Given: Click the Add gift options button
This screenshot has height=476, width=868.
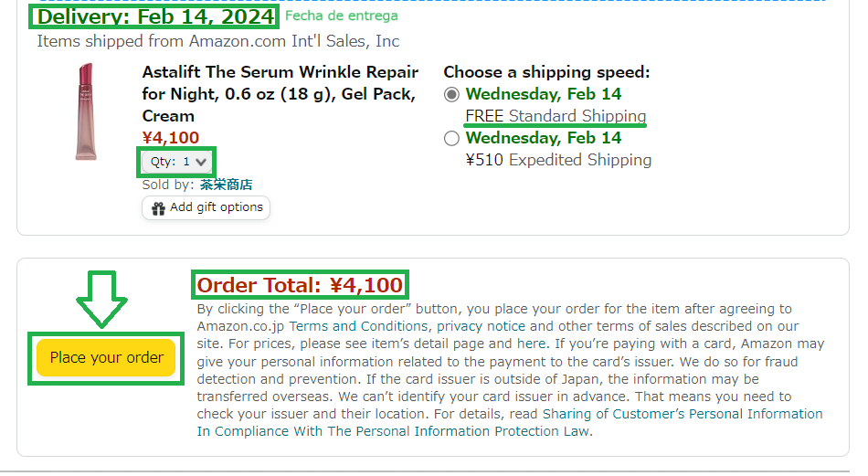Looking at the screenshot, I should click(x=206, y=207).
